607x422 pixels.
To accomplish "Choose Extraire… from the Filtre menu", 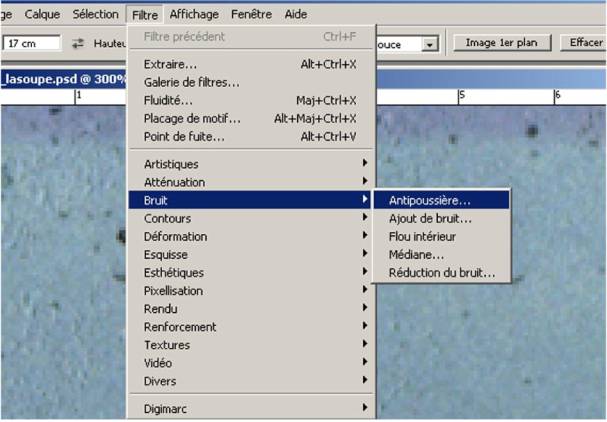I will click(251, 64).
